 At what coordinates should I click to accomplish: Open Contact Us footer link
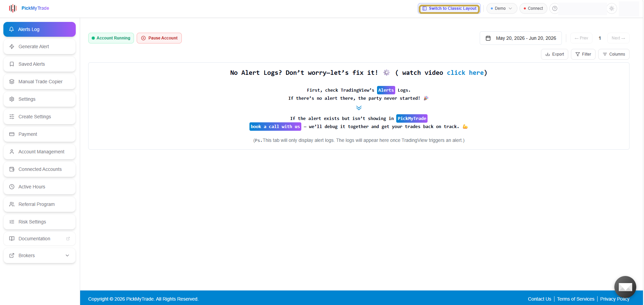tap(539, 299)
